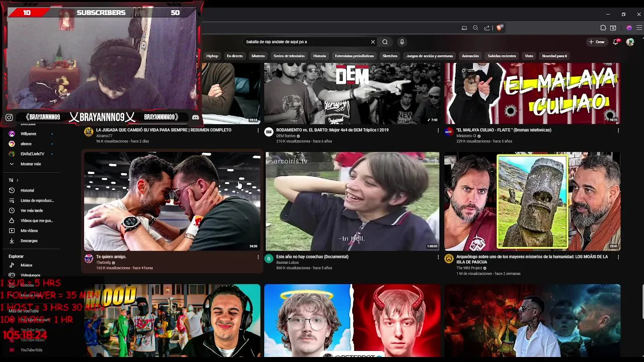The height and width of the screenshot is (362, 644).
Task: Open Willyamet subscription channel
Action: (x=30, y=134)
